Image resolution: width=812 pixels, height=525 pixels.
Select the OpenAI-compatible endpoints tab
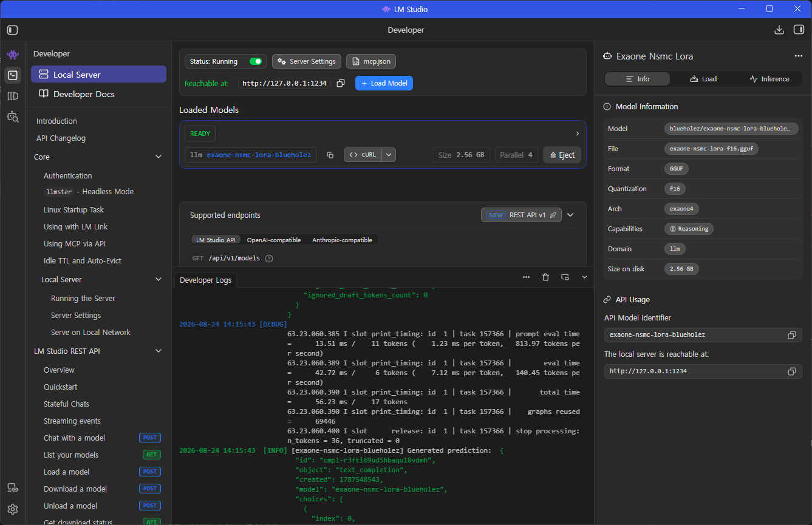click(x=274, y=240)
